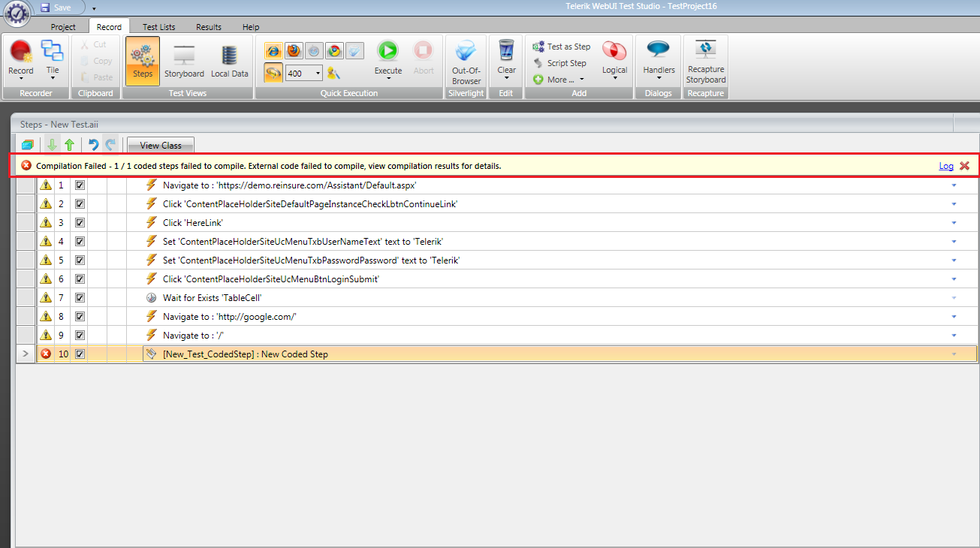
Task: Click the View Class button
Action: 161,145
